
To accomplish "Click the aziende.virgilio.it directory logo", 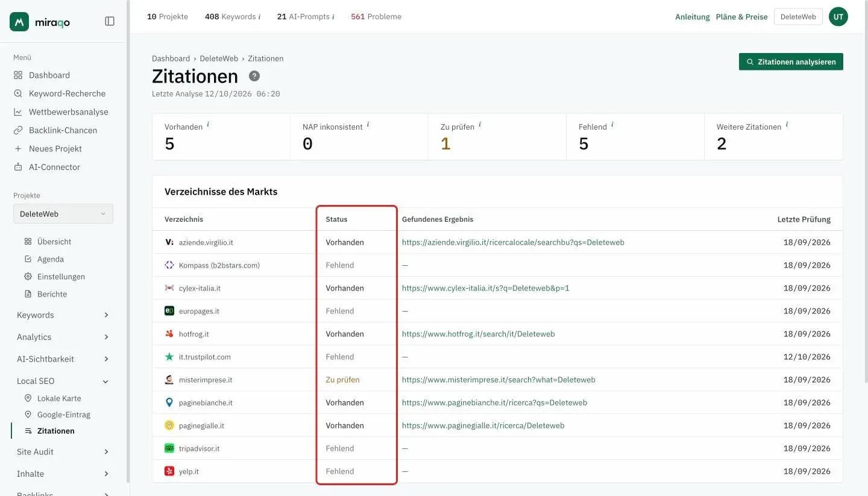I will [169, 242].
